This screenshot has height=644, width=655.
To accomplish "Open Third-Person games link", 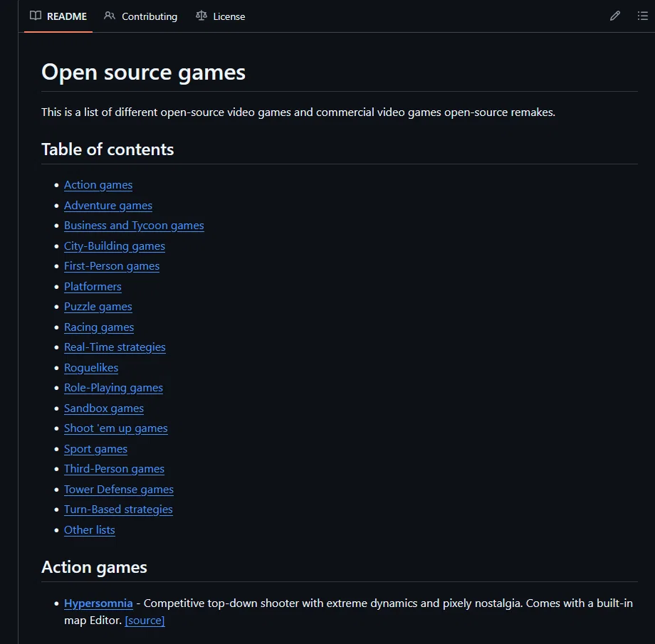I will tap(114, 469).
